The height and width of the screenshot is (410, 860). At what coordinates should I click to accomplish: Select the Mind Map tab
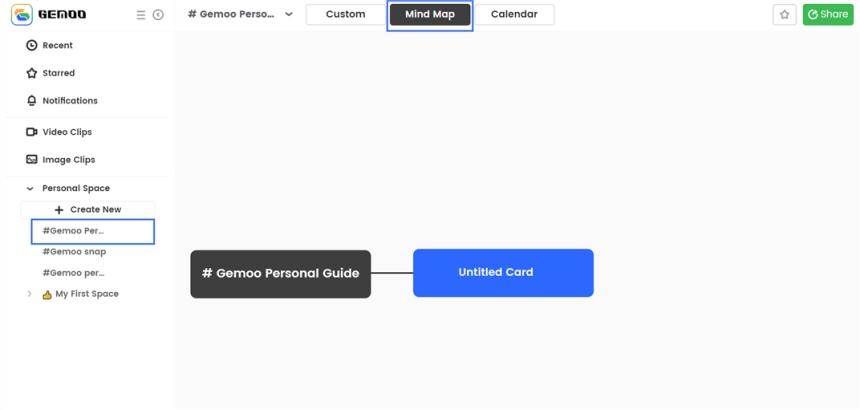[x=430, y=15]
